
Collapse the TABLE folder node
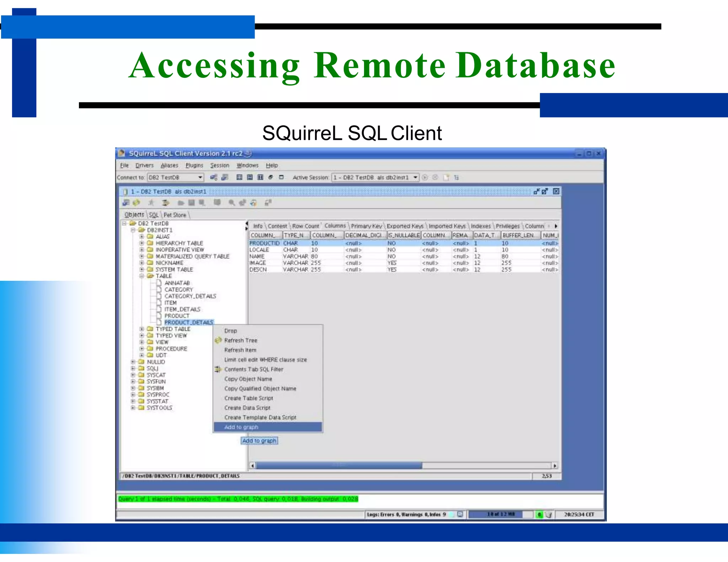[141, 276]
